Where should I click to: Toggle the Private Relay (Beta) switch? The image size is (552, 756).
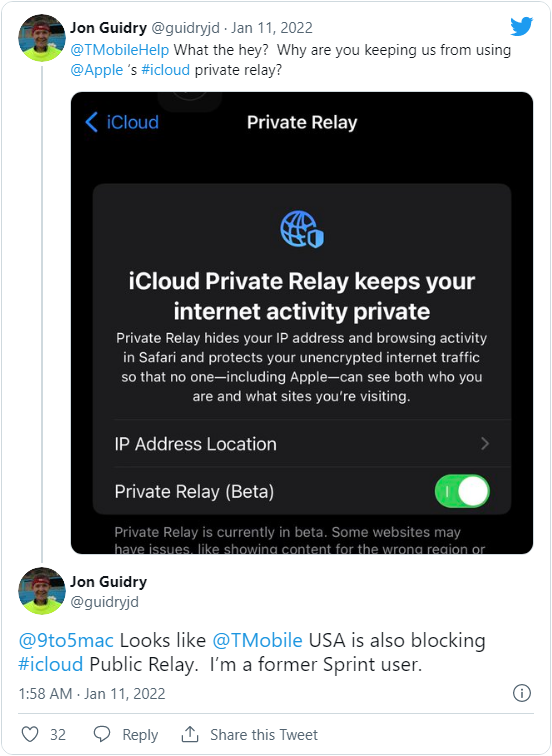[462, 491]
